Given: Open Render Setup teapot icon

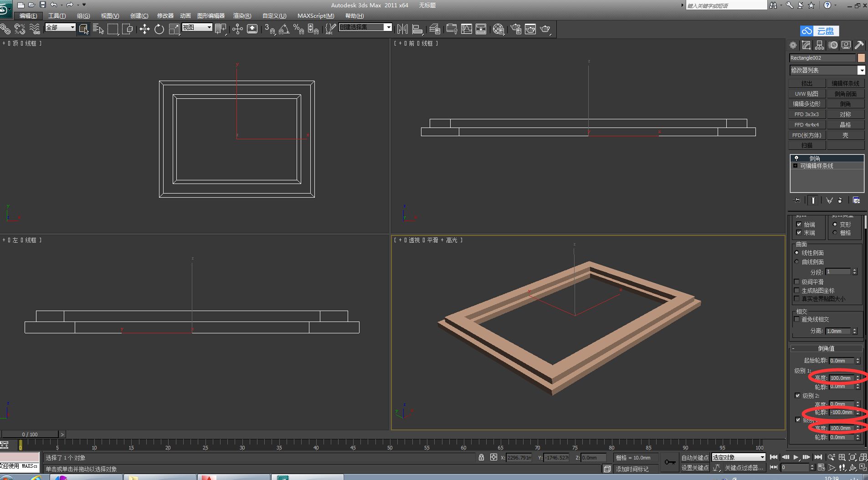Looking at the screenshot, I should (x=516, y=29).
